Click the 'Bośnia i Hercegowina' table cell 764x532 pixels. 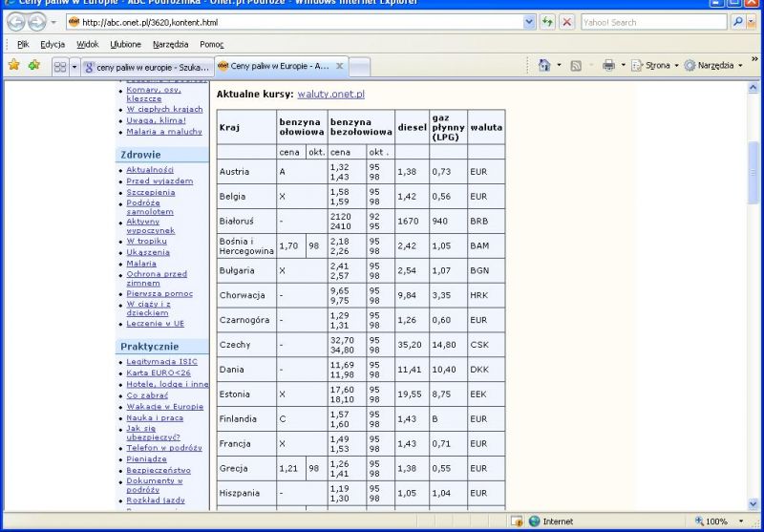pyautogui.click(x=246, y=246)
